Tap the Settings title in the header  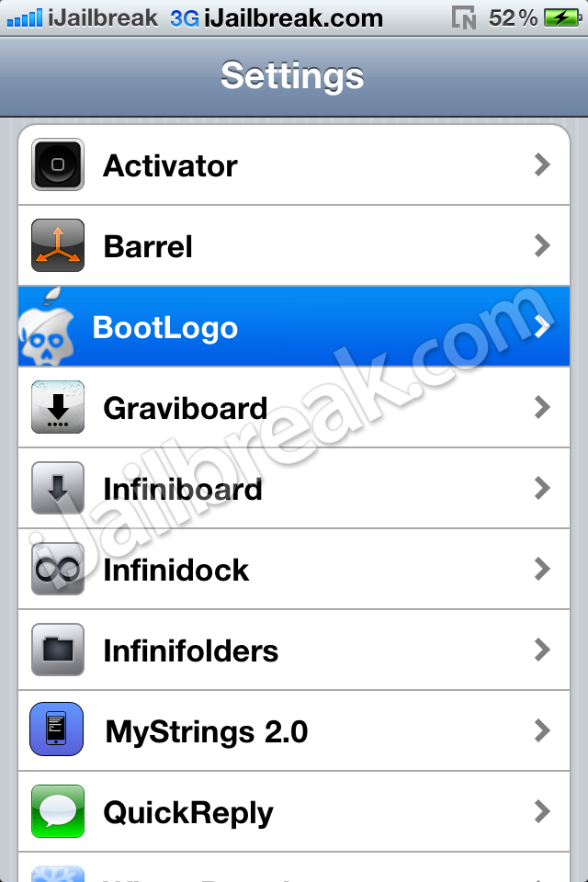tap(292, 76)
